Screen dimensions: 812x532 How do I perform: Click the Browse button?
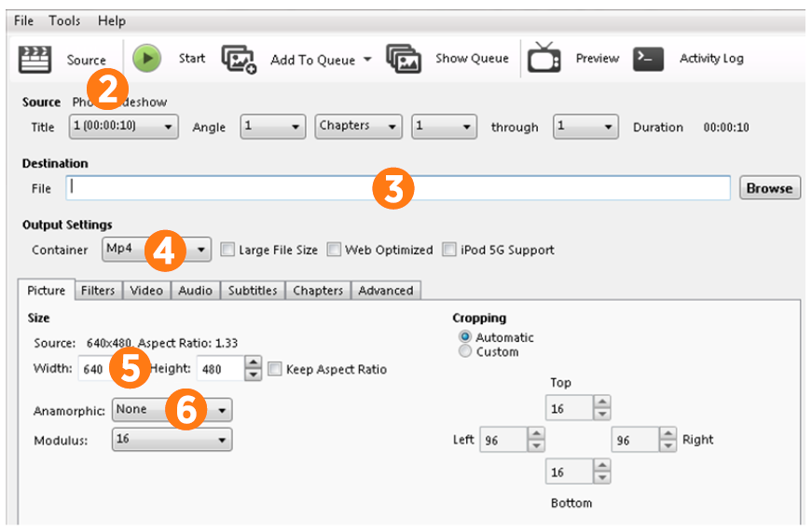point(768,188)
